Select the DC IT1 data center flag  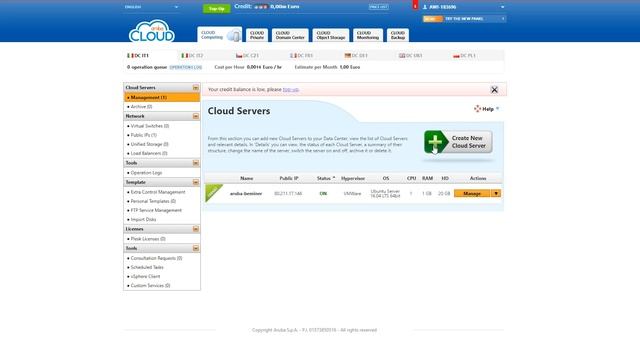[130, 56]
